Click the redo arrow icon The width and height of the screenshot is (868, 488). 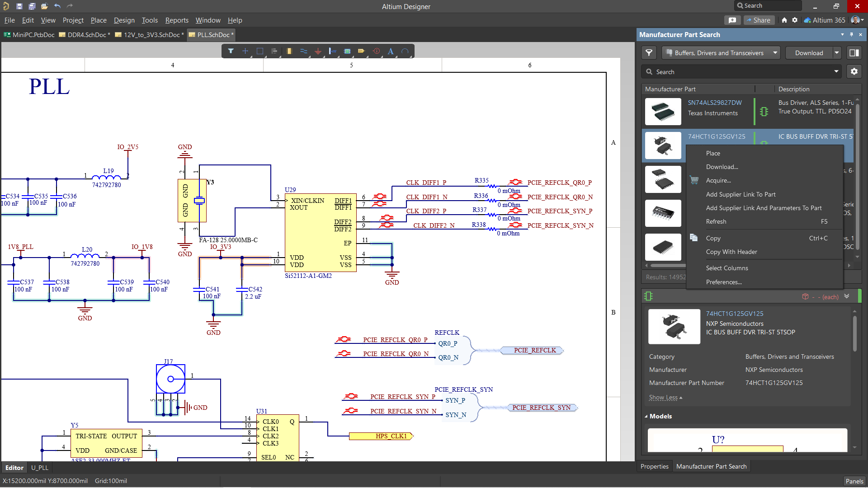click(x=70, y=6)
